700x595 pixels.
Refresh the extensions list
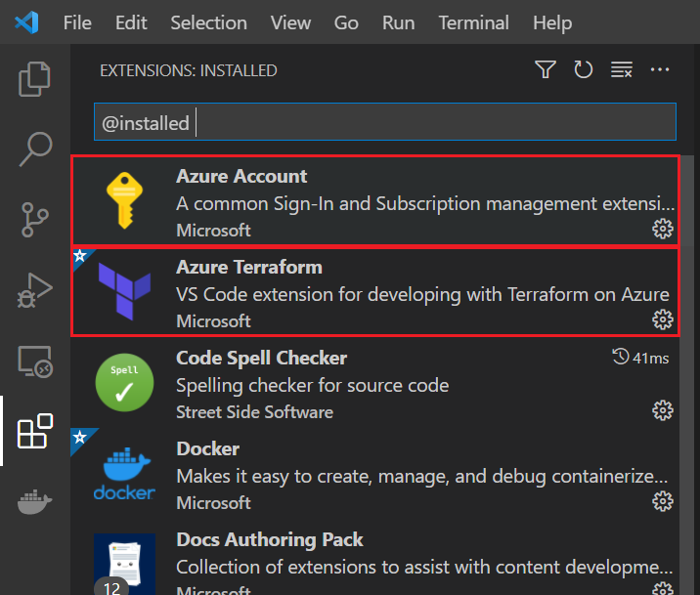[x=583, y=69]
